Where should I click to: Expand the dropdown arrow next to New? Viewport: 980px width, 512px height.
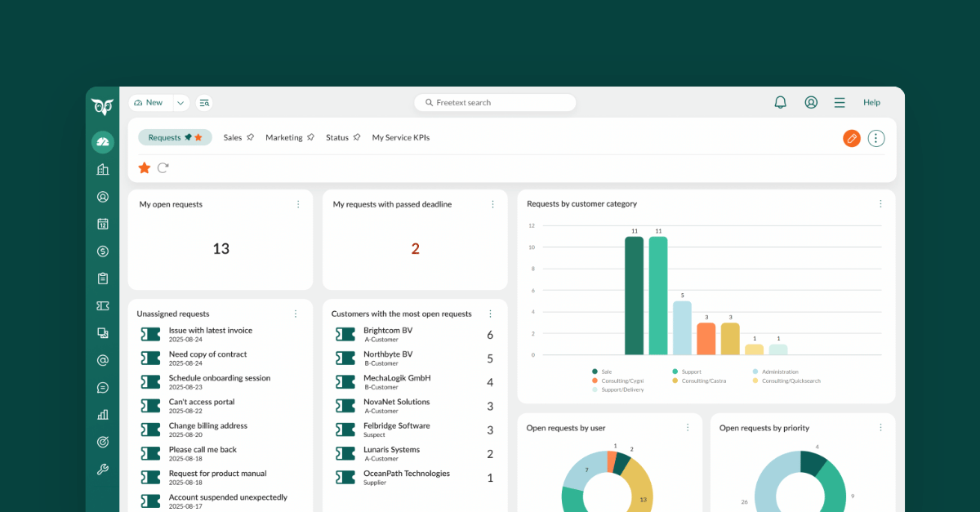click(x=180, y=103)
